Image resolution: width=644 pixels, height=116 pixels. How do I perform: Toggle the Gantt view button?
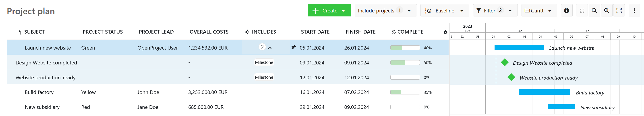[x=539, y=10]
